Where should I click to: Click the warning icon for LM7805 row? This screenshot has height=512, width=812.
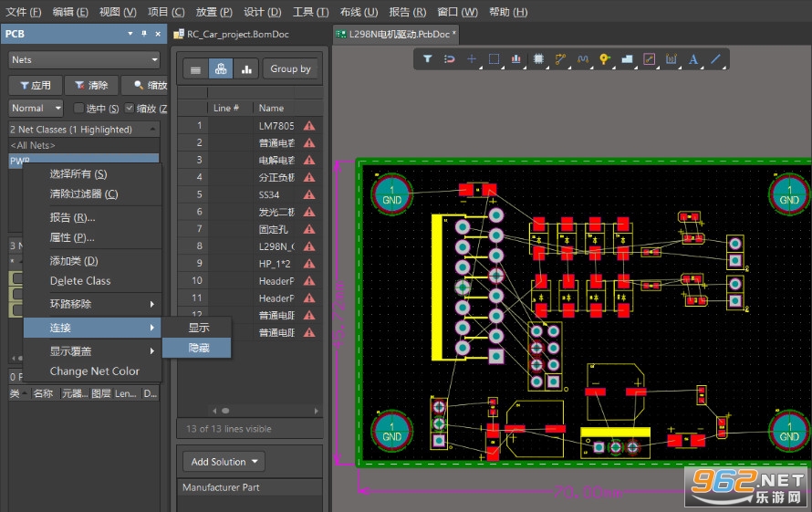309,125
